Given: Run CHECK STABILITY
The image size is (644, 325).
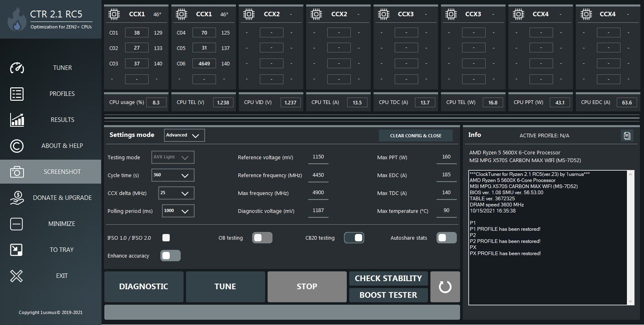Looking at the screenshot, I should pos(389,279).
